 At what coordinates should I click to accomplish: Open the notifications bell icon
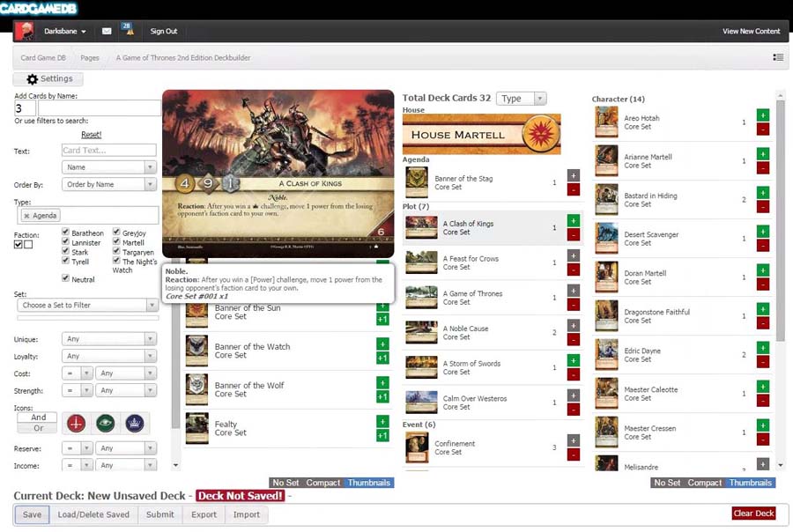coord(130,32)
